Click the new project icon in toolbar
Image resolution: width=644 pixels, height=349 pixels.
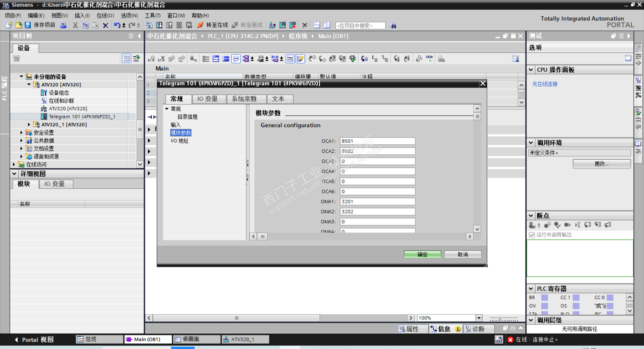[9, 25]
